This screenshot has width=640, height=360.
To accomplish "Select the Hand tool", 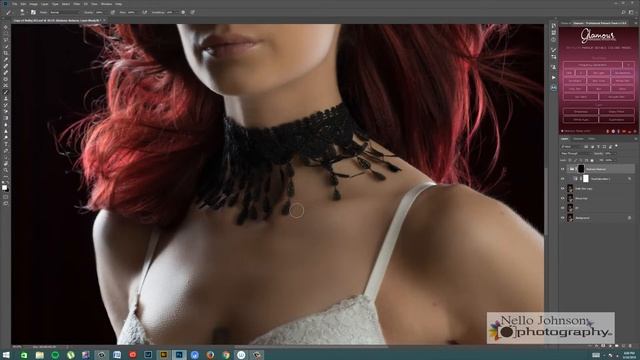I will point(6,164).
